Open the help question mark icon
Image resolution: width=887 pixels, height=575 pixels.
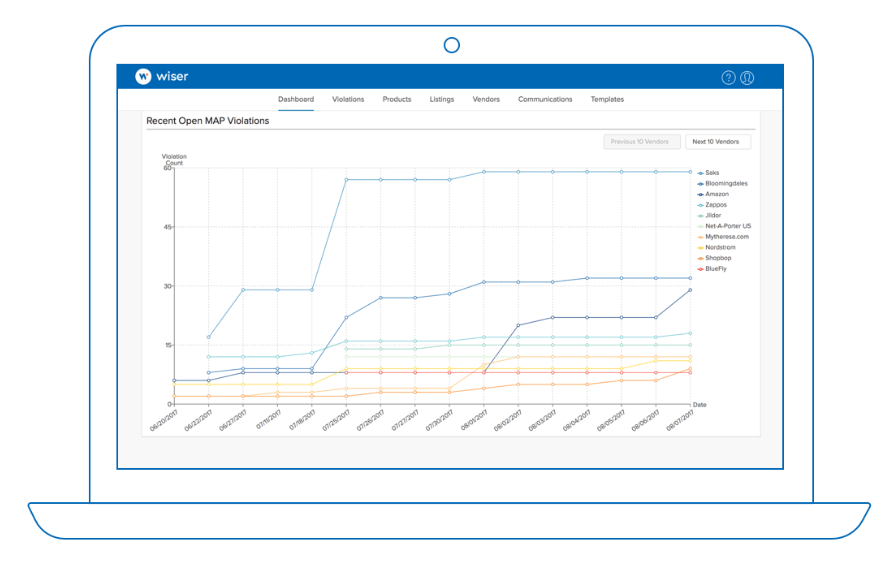point(729,78)
